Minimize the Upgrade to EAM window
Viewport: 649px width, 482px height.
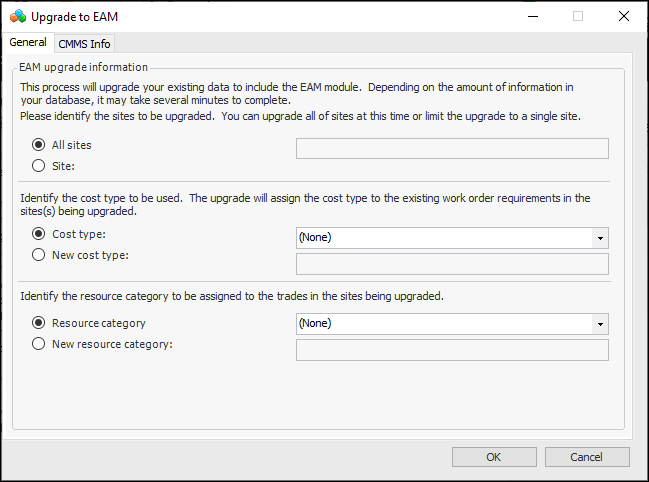coord(531,16)
